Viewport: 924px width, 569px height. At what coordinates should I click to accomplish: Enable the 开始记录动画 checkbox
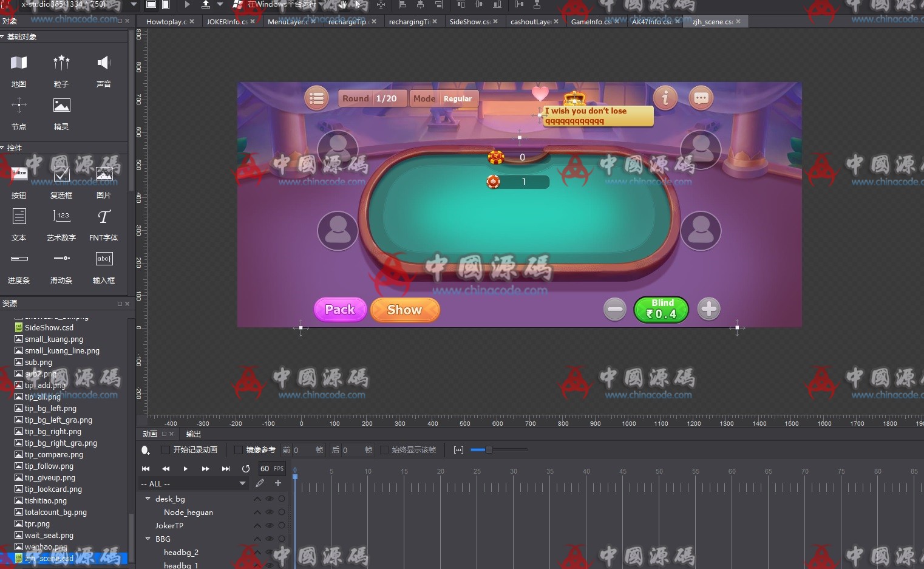[165, 450]
